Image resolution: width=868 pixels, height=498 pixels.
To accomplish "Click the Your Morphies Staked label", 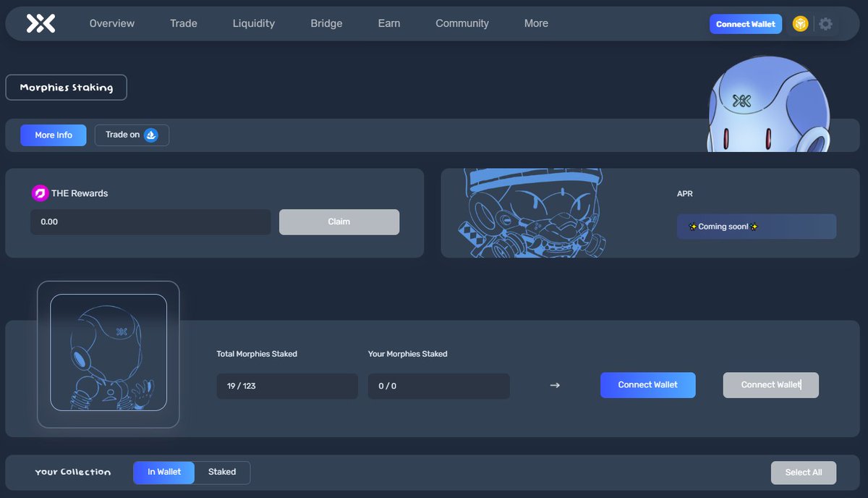I will pyautogui.click(x=408, y=354).
